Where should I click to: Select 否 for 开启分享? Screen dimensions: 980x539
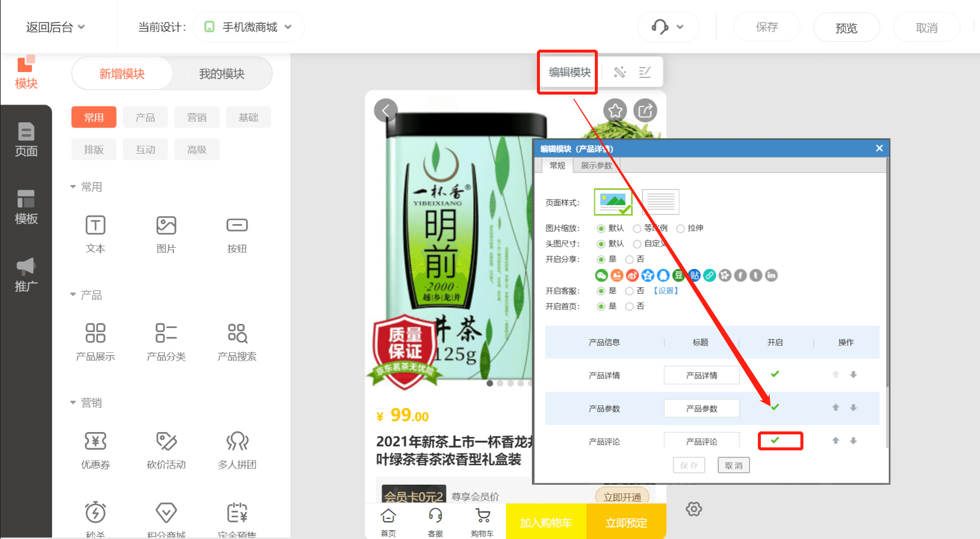tap(629, 259)
